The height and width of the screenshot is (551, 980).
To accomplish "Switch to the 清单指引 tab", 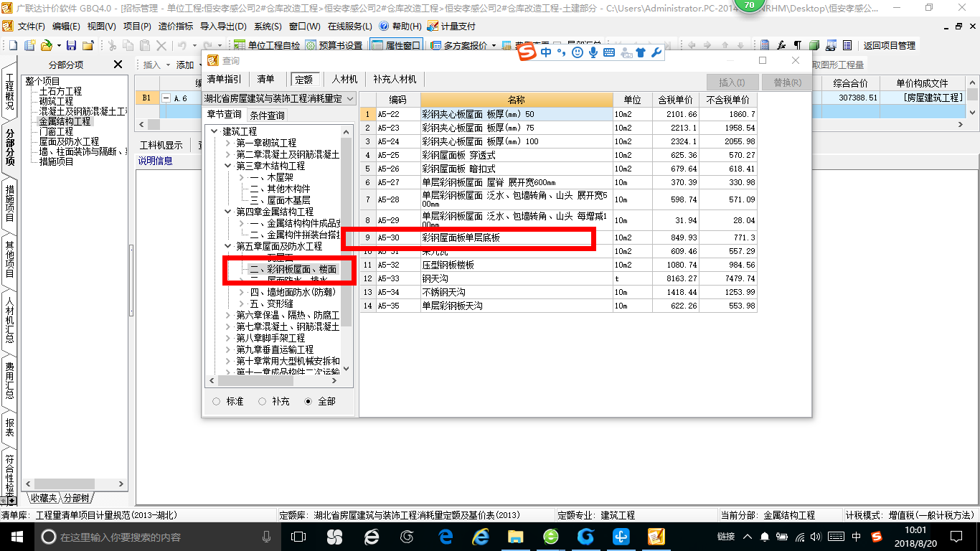I will pos(225,79).
